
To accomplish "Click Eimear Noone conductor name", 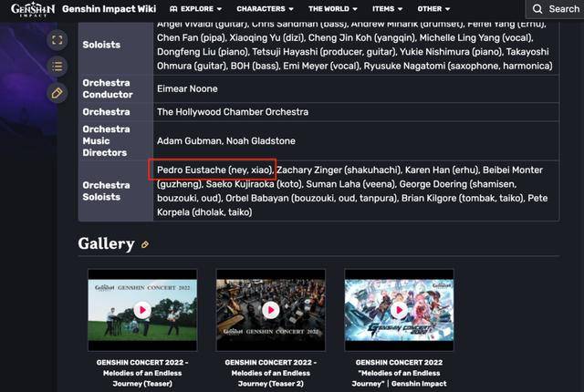I will (187, 89).
